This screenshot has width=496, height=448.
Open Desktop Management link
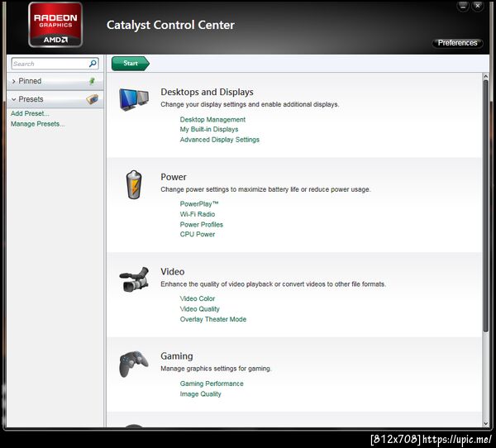212,120
